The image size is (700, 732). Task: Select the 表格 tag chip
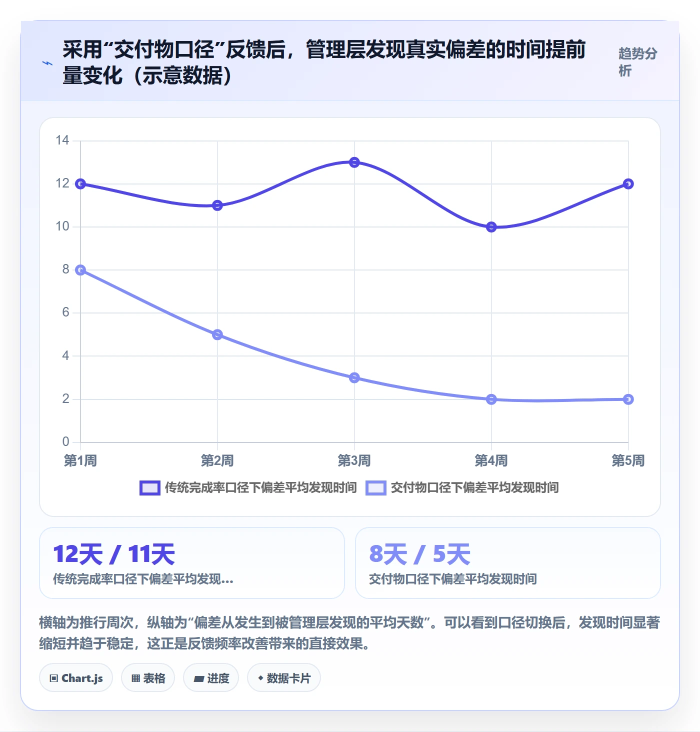point(148,678)
